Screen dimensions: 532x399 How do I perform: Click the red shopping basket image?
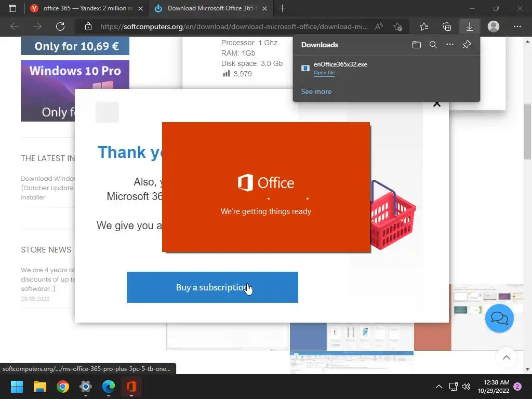393,215
